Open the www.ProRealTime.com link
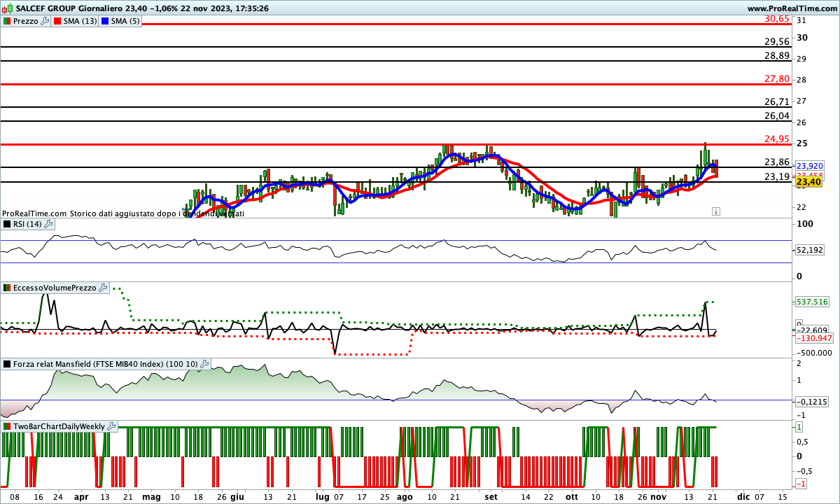 pos(792,8)
